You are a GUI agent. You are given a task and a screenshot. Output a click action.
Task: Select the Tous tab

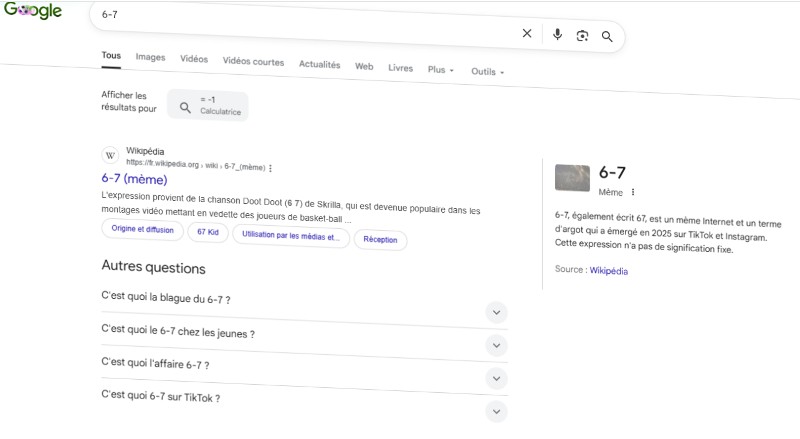coord(111,55)
